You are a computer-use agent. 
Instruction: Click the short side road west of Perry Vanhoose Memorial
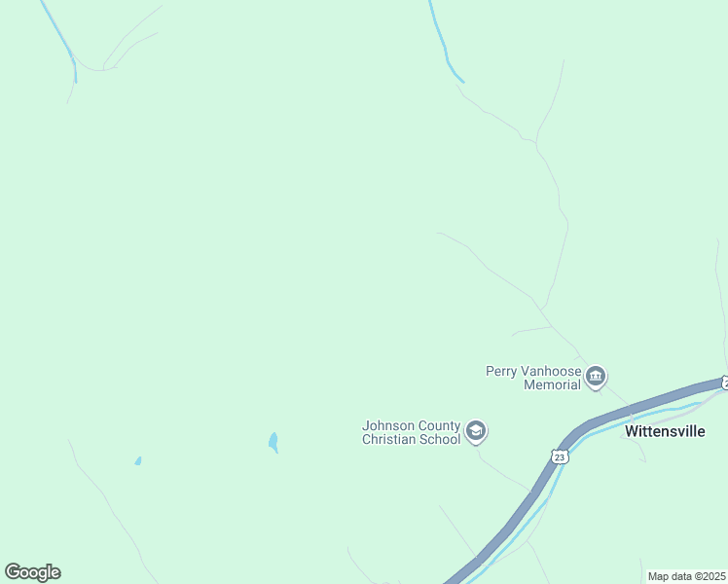[x=531, y=330]
